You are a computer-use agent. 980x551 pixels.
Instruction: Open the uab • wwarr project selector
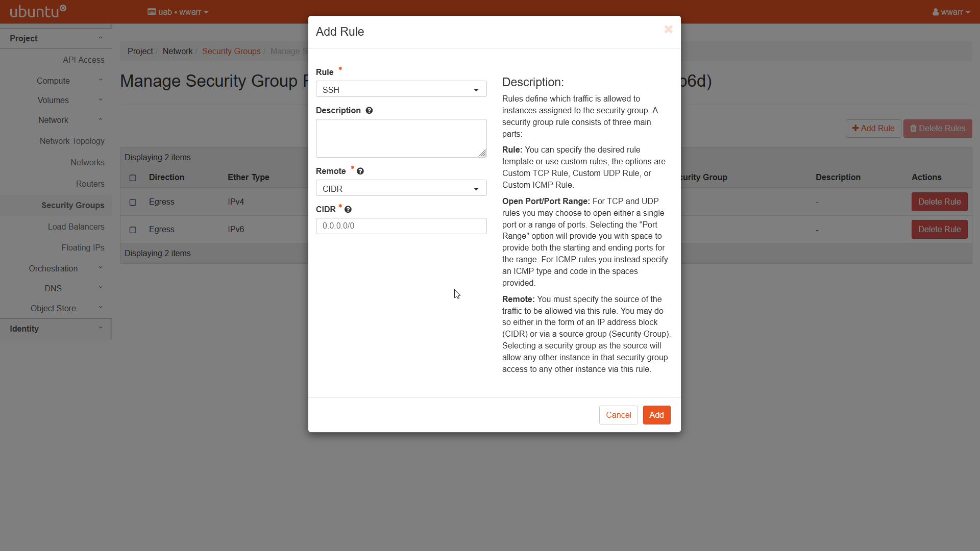(x=178, y=12)
